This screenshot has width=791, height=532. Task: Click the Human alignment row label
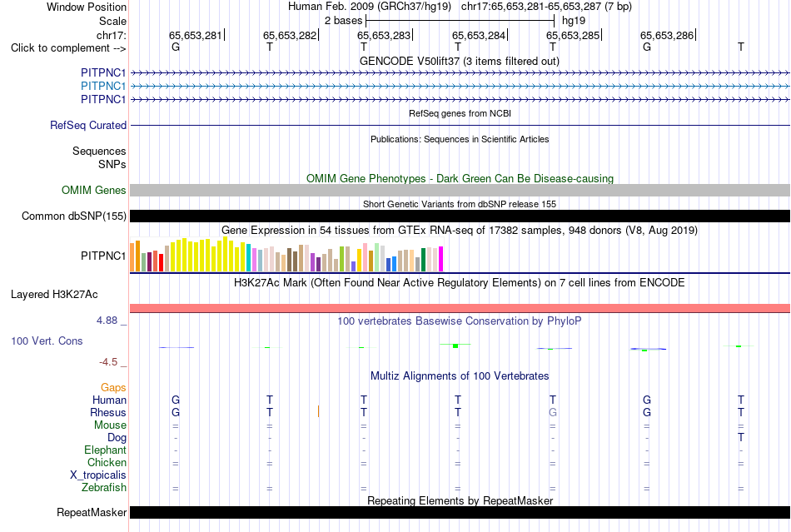(109, 400)
